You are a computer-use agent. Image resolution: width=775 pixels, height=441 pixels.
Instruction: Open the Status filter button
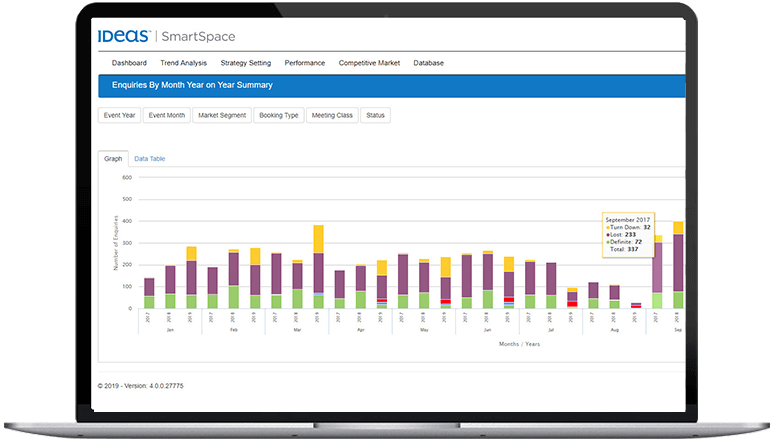(x=375, y=115)
